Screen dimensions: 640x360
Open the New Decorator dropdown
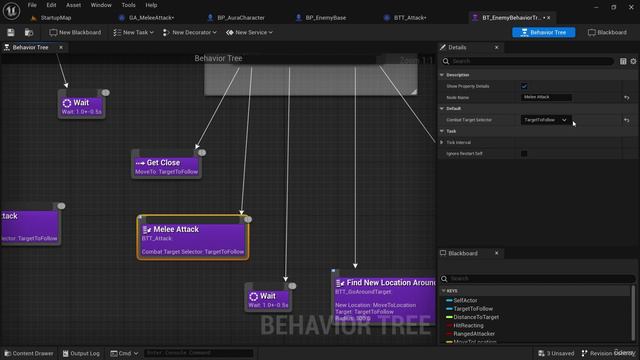click(189, 32)
